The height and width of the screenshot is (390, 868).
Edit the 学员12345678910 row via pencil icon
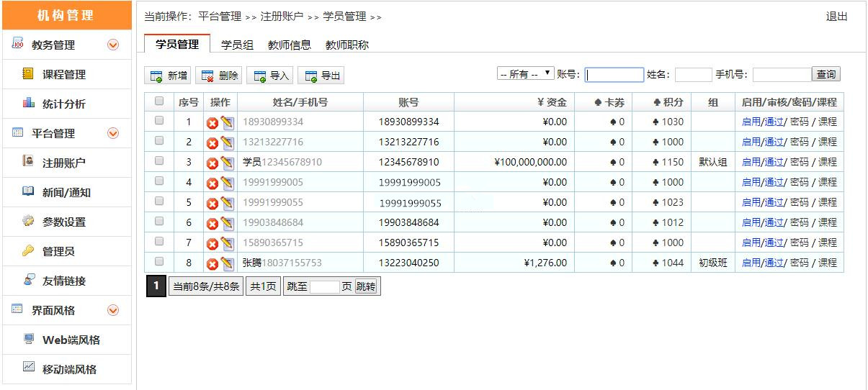coord(227,163)
